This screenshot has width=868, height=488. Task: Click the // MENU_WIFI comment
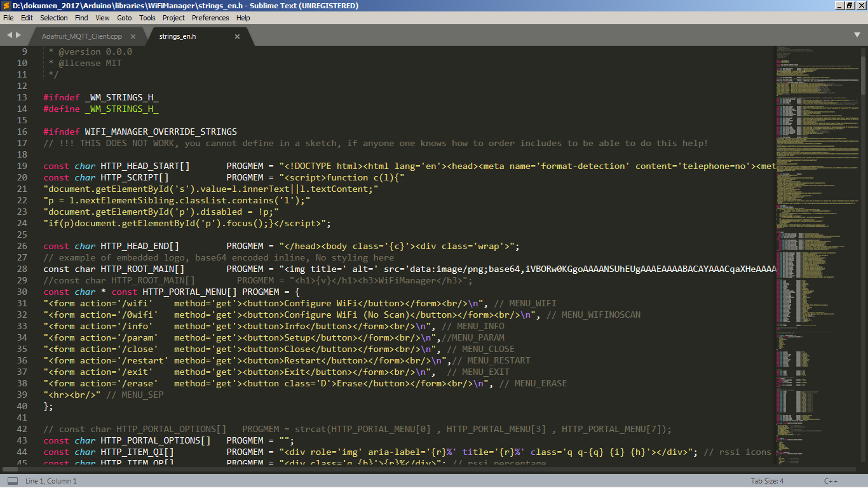(525, 303)
